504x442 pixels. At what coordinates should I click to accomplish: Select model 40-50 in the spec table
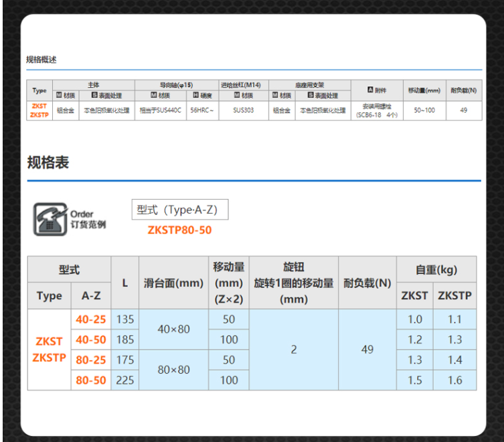[90, 340]
